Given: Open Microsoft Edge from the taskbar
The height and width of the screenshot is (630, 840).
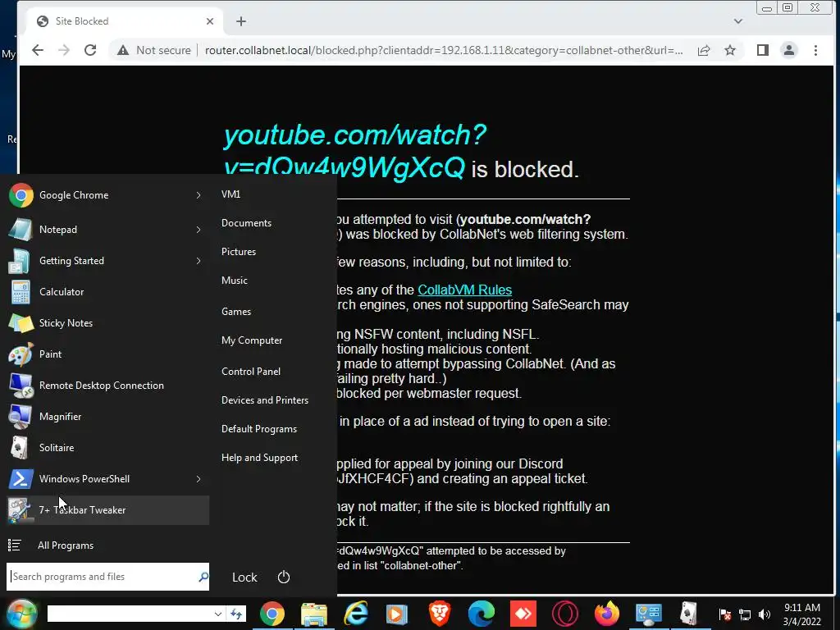Looking at the screenshot, I should 481,614.
